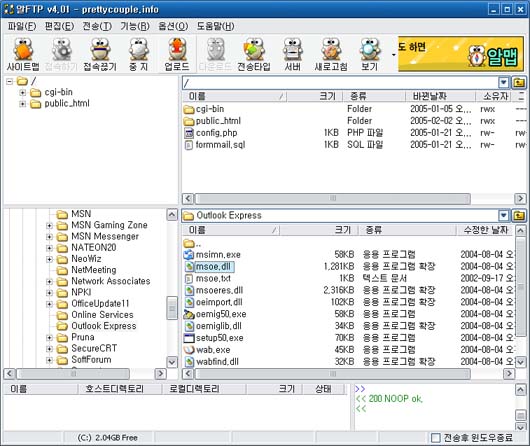Open remote path dropdown list
The image size is (530, 446).
pos(503,83)
